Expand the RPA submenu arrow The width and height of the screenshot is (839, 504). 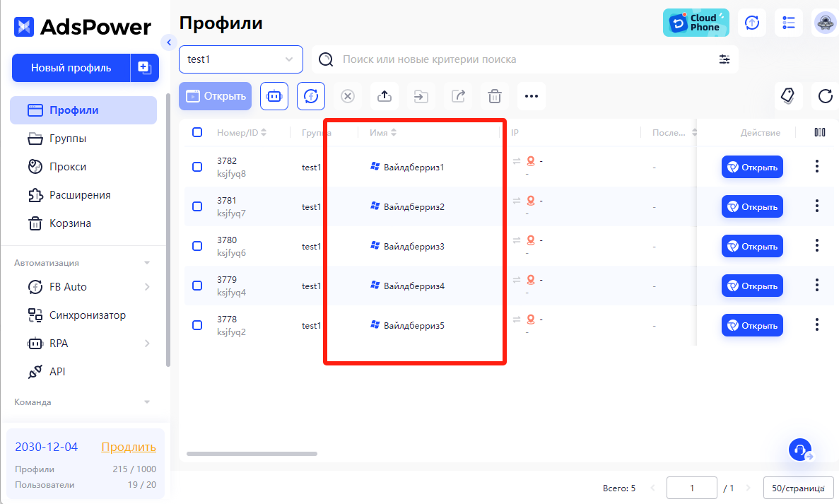(146, 344)
